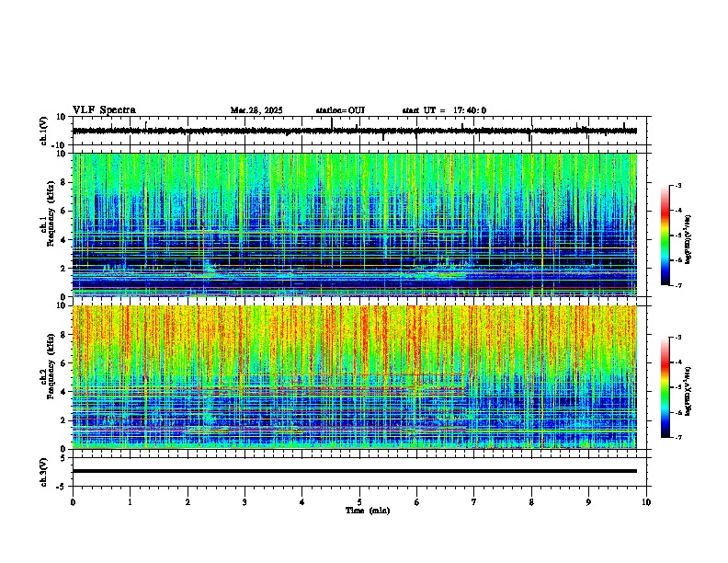Click the "ch.2 Frequency (kHz)" axis label
The height and width of the screenshot is (563, 728).
(47, 366)
